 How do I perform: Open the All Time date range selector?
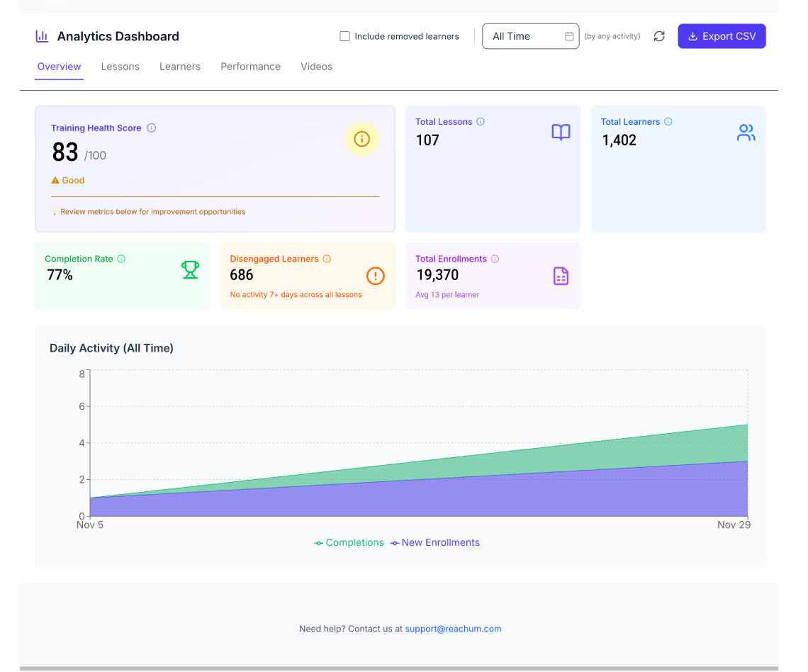point(524,36)
